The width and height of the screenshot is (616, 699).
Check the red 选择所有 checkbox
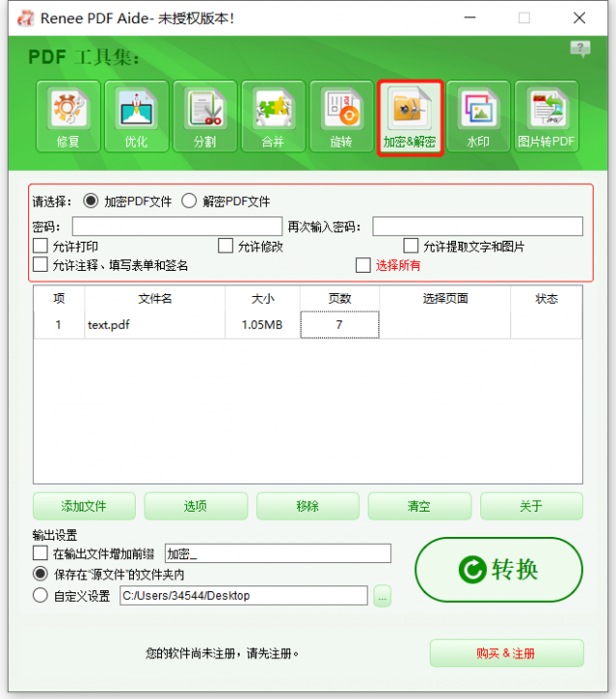click(363, 265)
